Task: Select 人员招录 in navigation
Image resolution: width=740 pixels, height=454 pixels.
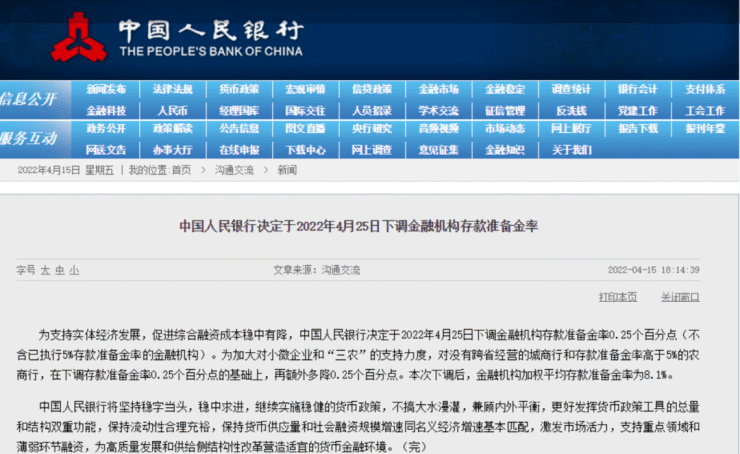Action: click(372, 111)
